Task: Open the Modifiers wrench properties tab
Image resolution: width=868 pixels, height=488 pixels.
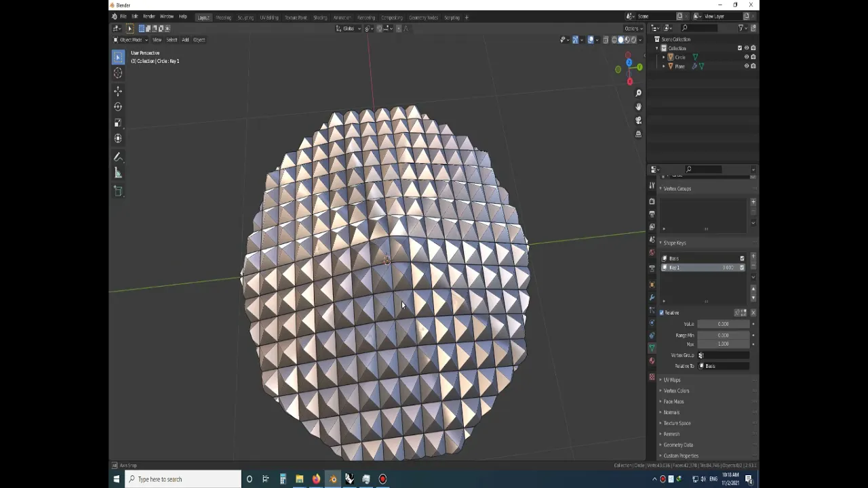Action: 652,297
